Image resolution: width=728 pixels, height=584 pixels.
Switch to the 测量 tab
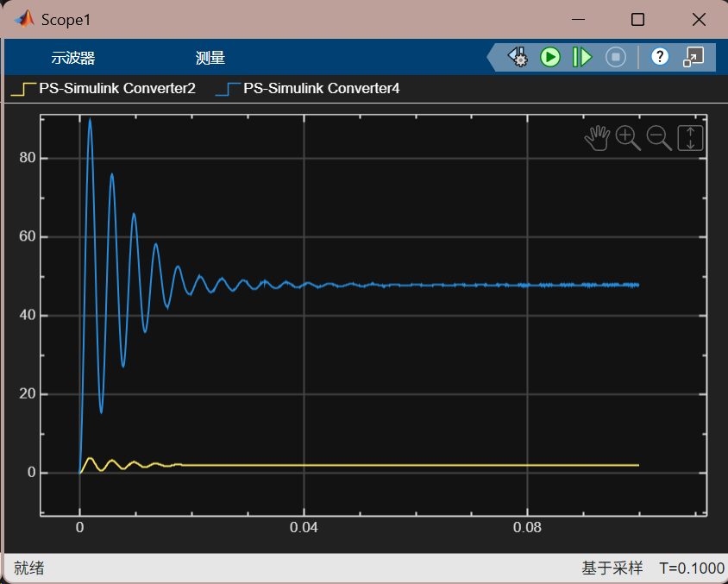point(210,58)
